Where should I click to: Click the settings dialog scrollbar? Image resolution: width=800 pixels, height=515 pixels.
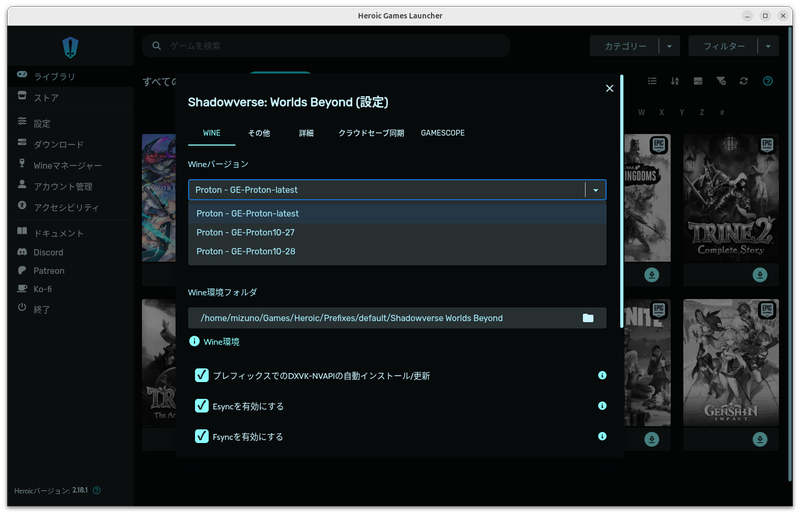pyautogui.click(x=621, y=202)
